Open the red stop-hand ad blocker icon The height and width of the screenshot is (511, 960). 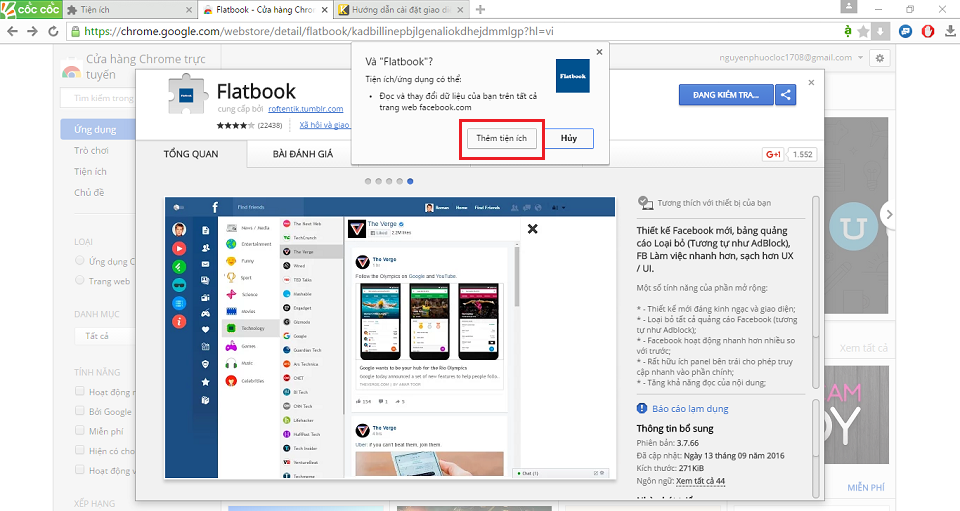[928, 31]
